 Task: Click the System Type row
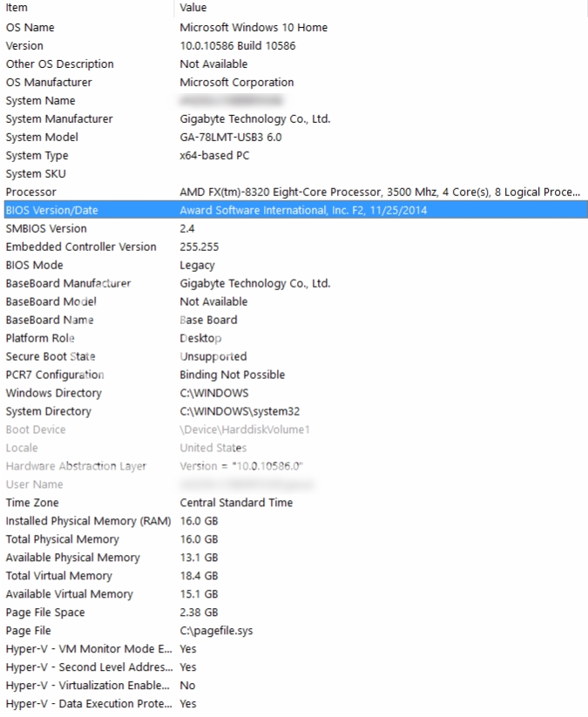point(37,155)
